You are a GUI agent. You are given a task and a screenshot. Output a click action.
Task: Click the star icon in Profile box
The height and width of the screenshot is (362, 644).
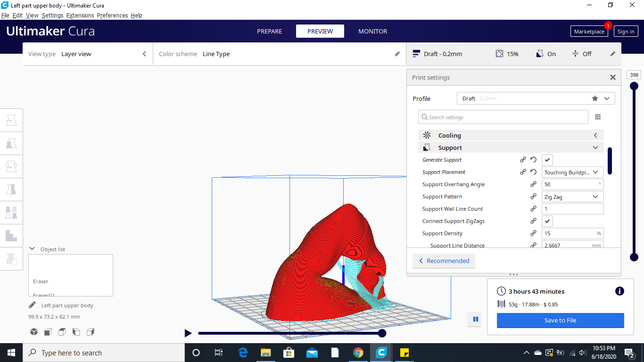[595, 99]
